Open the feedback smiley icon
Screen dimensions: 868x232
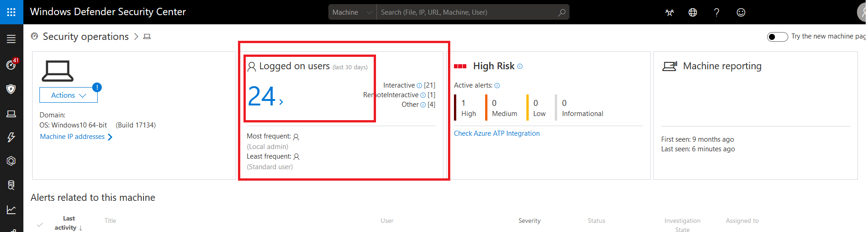coord(741,12)
